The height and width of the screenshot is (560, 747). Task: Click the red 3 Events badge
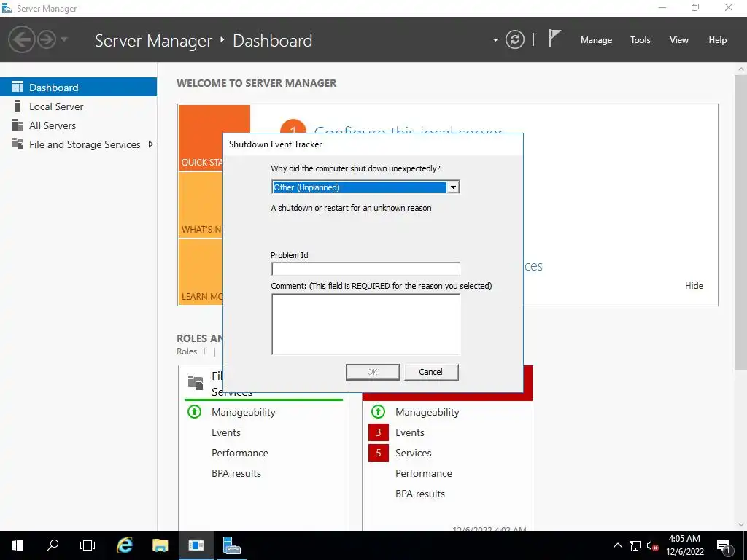click(x=379, y=432)
